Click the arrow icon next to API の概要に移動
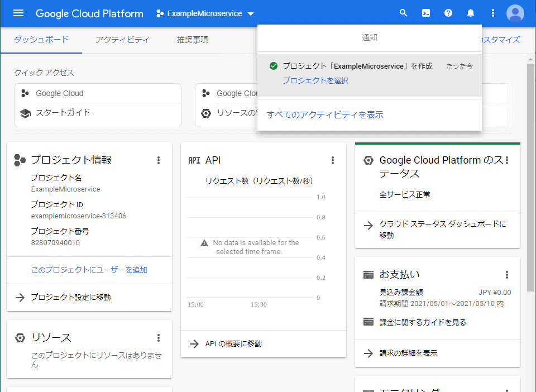The width and height of the screenshot is (536, 392). [x=194, y=344]
